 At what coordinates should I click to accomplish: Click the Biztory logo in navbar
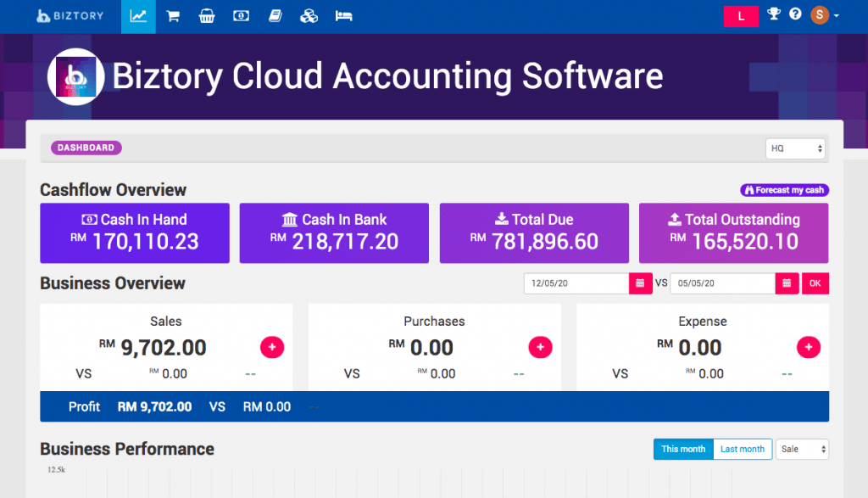[70, 16]
